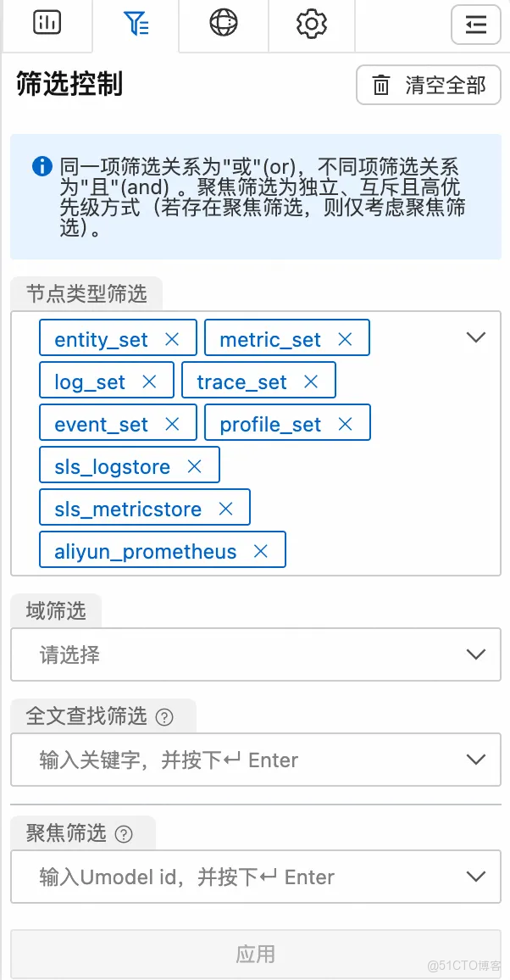Open the dashboard panel icon in the top bar
510x980 pixels.
[x=47, y=25]
